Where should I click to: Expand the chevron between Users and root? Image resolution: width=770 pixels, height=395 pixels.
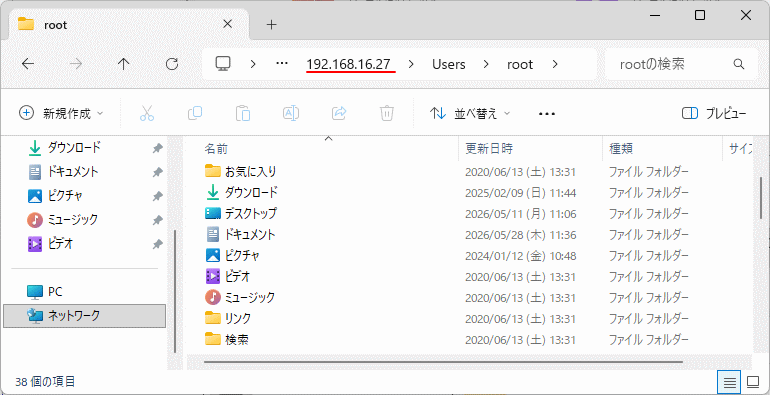[x=486, y=64]
